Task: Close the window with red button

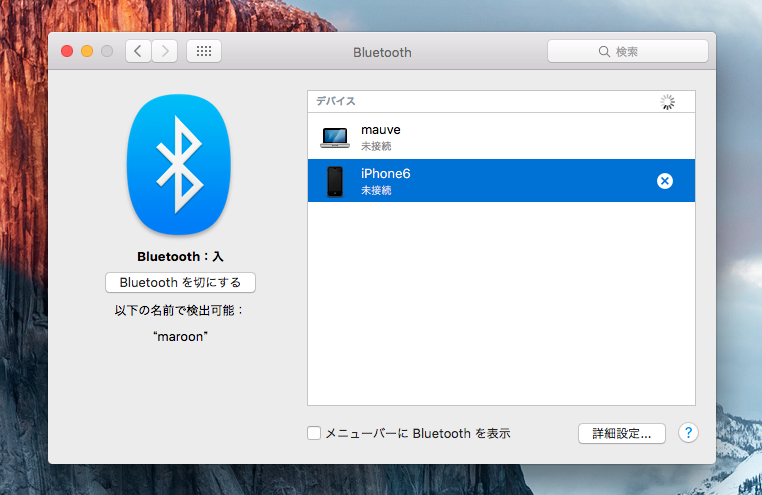Action: 67,51
